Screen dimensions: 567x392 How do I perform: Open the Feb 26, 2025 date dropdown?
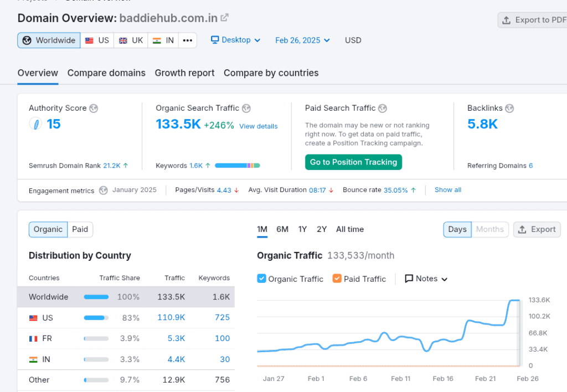tap(303, 40)
